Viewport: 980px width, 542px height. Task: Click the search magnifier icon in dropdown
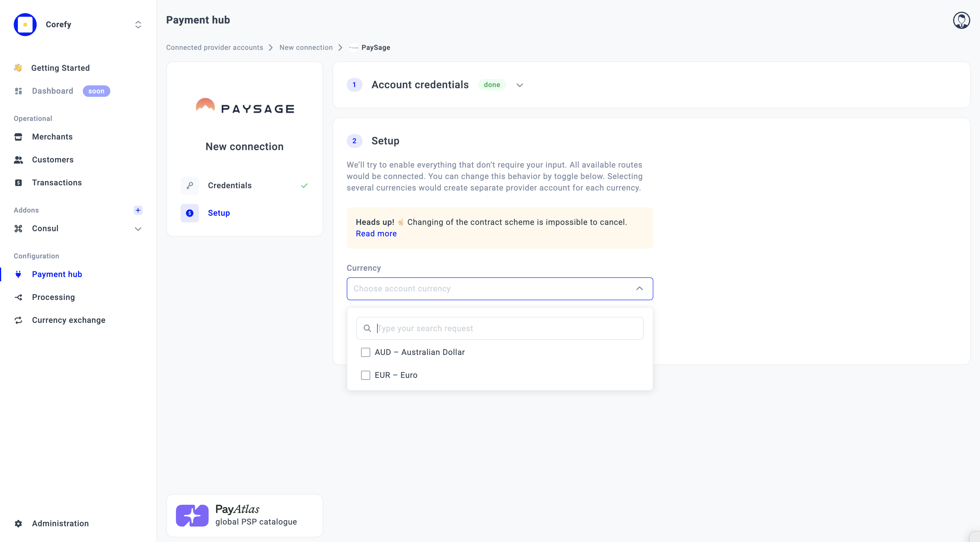[x=367, y=328]
